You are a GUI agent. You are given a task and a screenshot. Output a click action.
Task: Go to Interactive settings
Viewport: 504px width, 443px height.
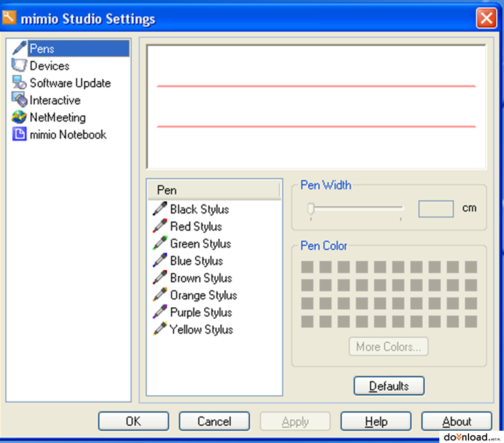55,100
